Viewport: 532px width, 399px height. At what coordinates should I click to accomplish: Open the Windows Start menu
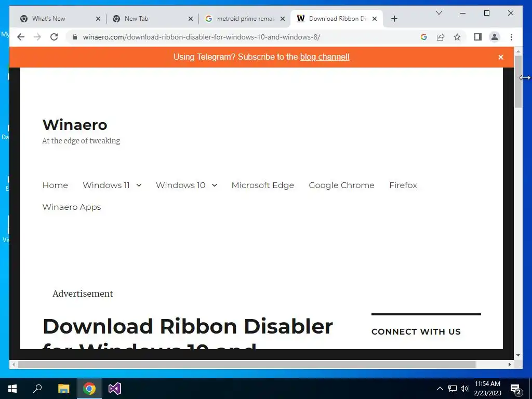12,389
